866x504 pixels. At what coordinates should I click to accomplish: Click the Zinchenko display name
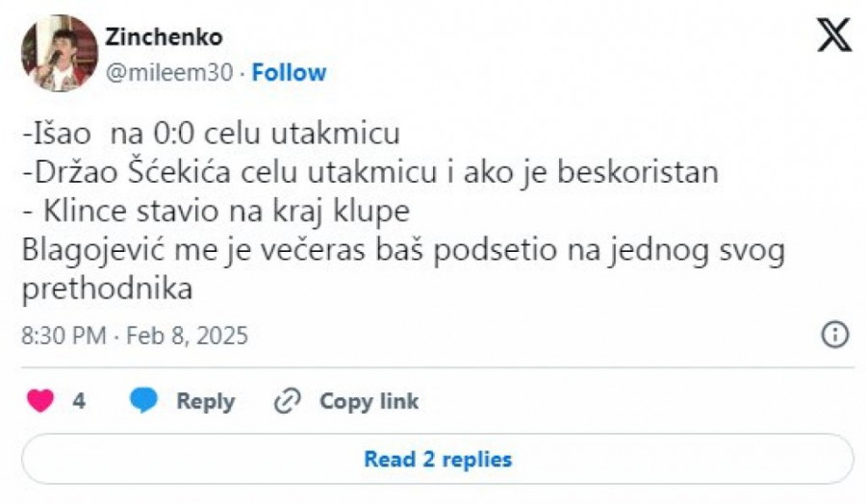coord(164,38)
